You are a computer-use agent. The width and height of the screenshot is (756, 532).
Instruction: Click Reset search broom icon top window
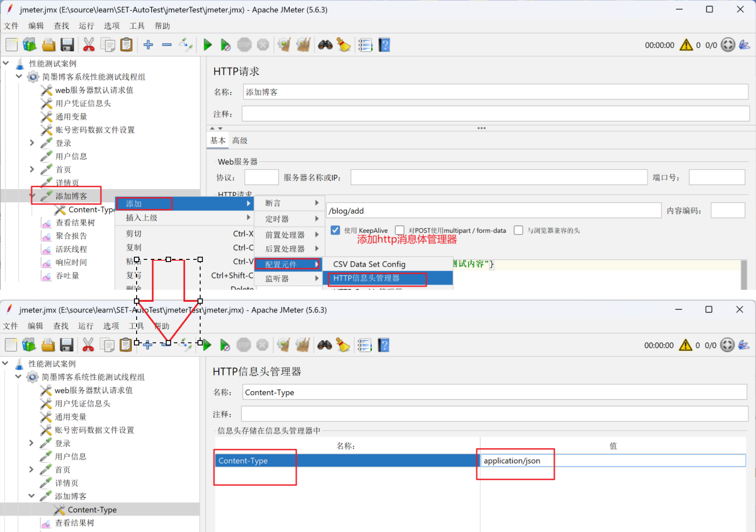point(344,45)
